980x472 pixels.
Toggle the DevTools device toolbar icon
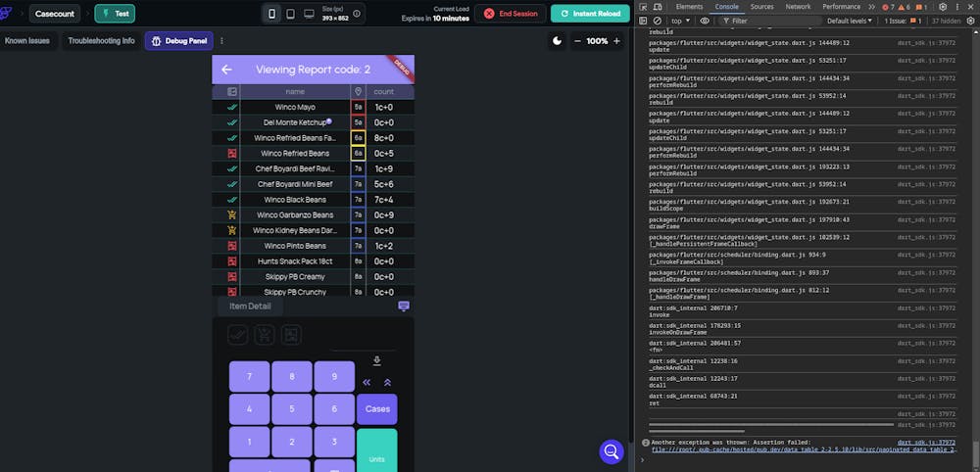point(658,7)
